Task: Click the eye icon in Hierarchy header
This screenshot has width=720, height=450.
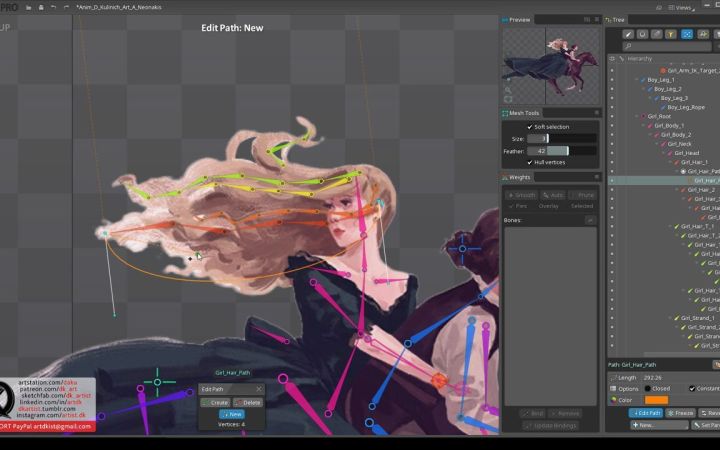Action: [x=612, y=59]
